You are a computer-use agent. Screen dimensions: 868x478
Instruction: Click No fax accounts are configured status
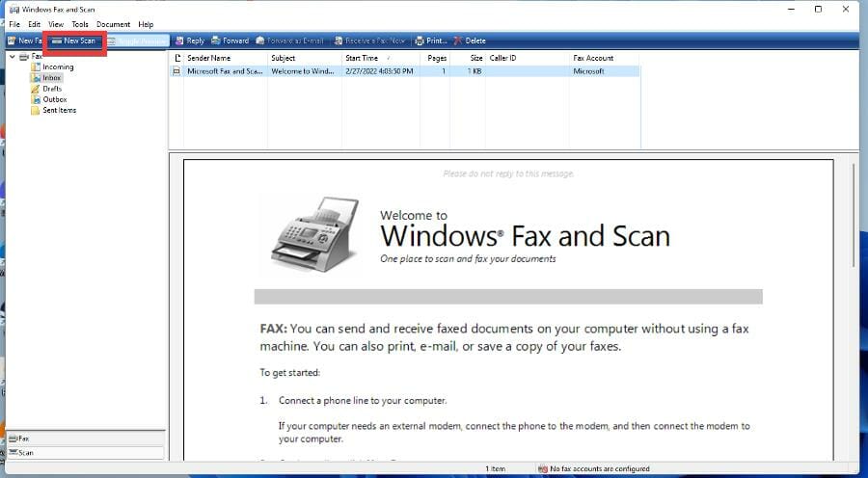pyautogui.click(x=600, y=468)
